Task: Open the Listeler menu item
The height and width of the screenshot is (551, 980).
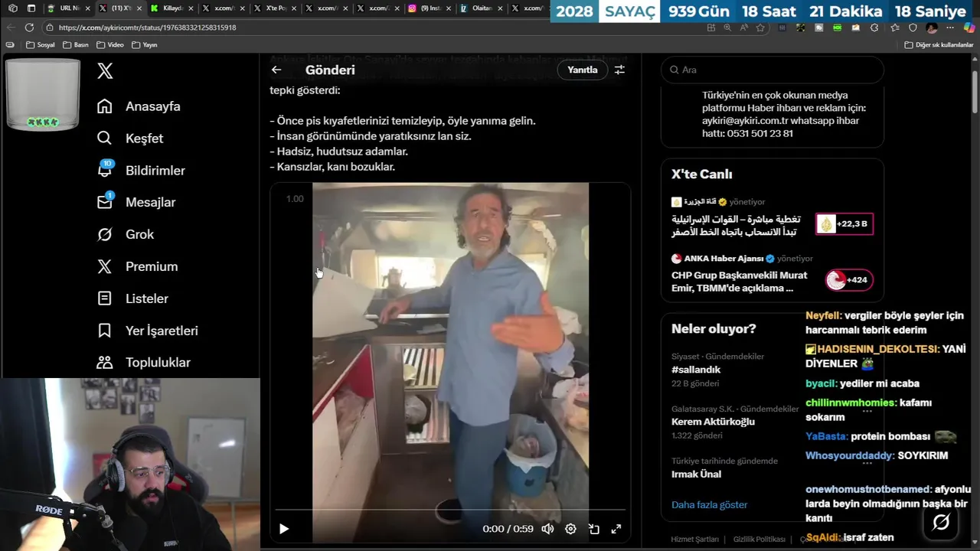Action: 146,298
